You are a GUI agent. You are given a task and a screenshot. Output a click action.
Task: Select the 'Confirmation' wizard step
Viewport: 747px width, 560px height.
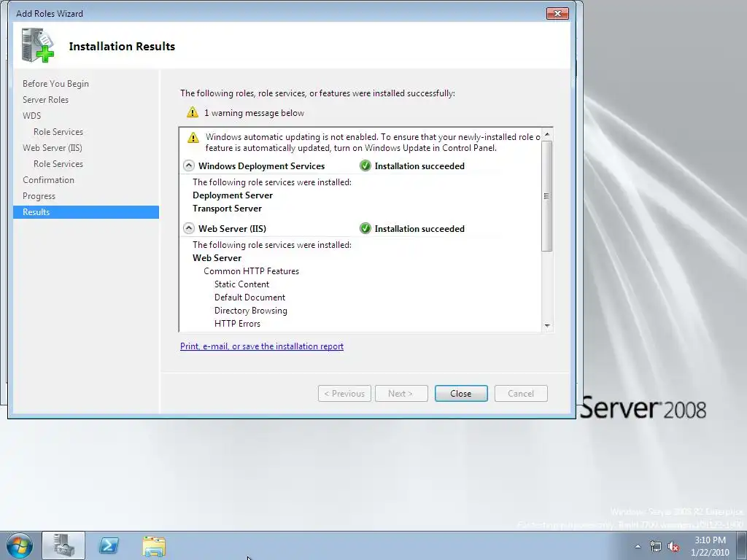49,180
